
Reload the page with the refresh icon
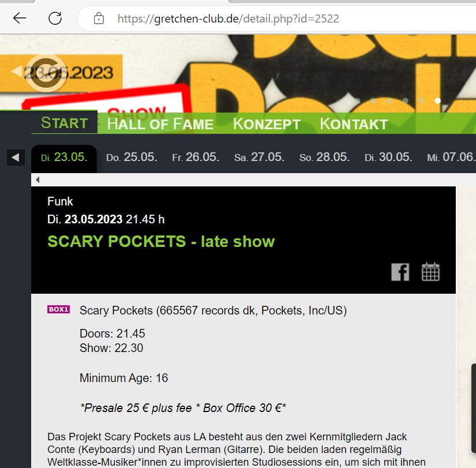[x=55, y=18]
